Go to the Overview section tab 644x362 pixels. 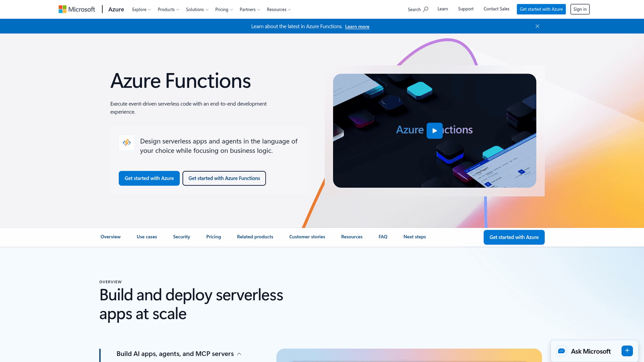pyautogui.click(x=110, y=237)
